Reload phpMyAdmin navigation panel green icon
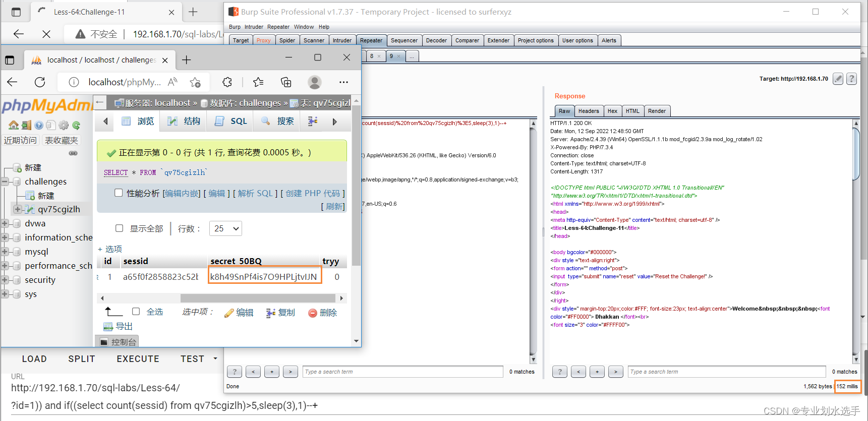 (x=76, y=125)
